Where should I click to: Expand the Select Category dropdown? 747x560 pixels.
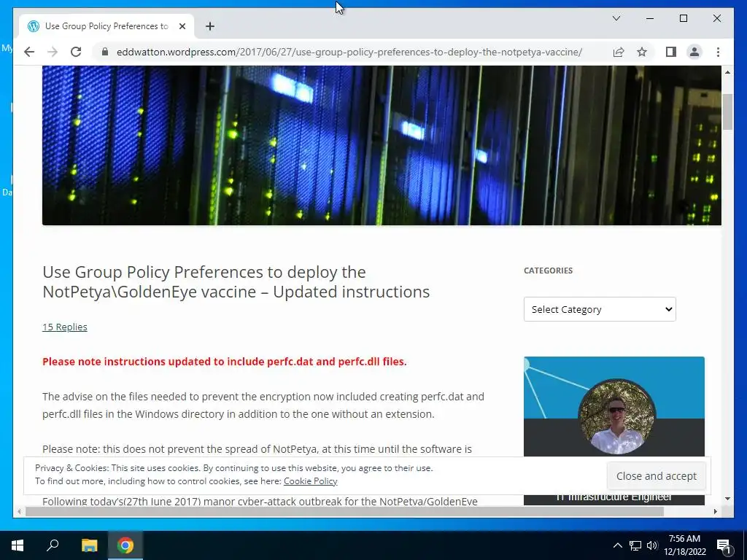click(600, 309)
